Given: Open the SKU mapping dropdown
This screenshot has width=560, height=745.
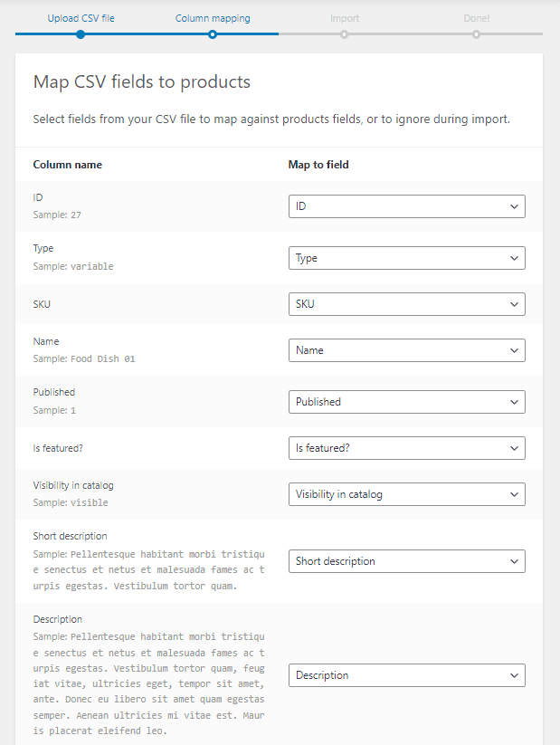Looking at the screenshot, I should pos(405,303).
